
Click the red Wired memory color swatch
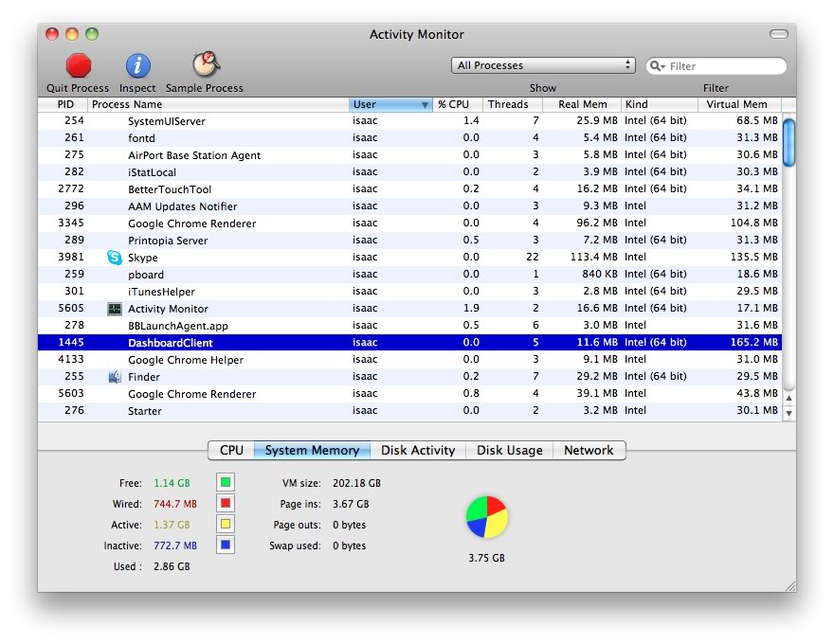pyautogui.click(x=226, y=503)
